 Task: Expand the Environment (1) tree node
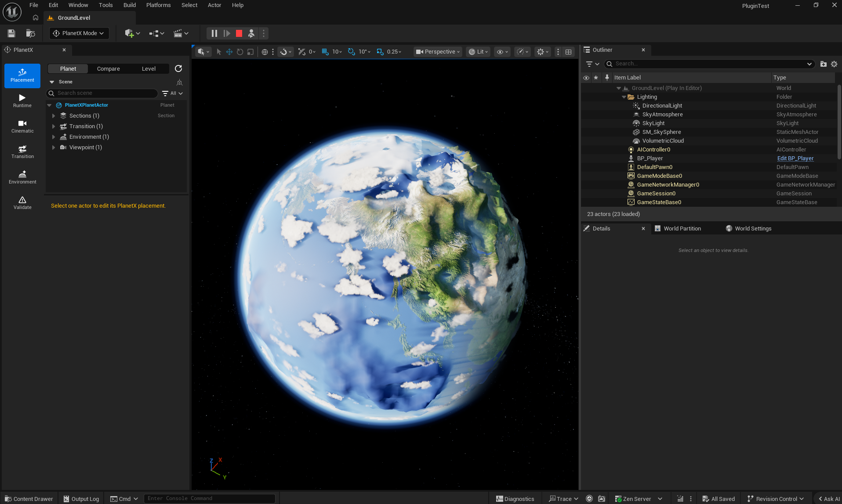click(x=54, y=137)
